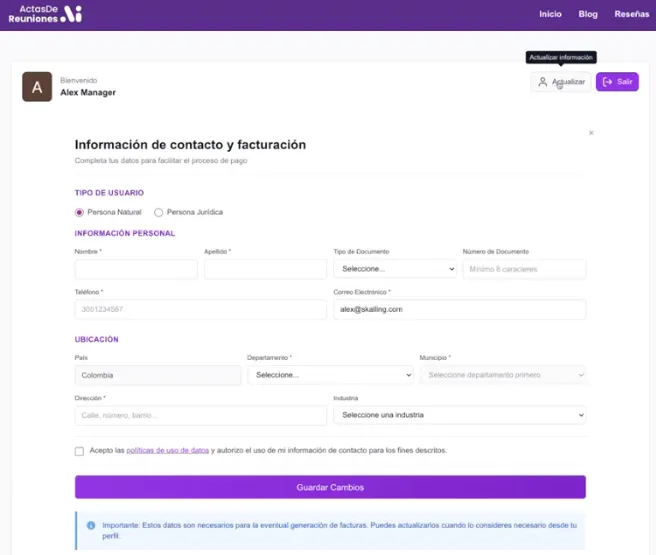Choose the Persona Jurídica radio option

point(159,212)
